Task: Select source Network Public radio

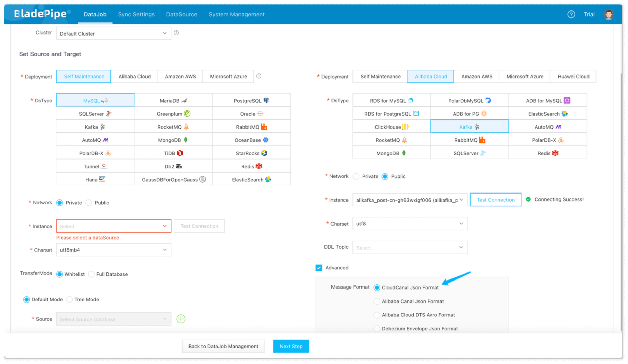Action: [x=89, y=203]
